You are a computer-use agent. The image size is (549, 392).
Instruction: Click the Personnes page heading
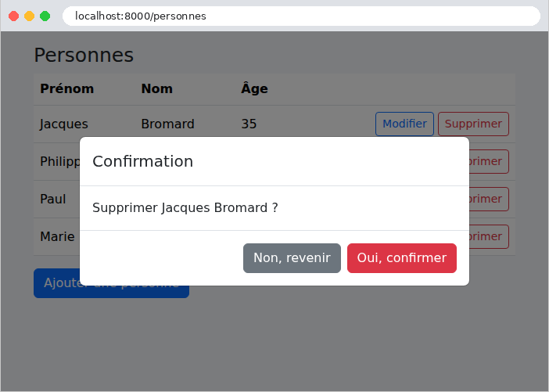84,56
